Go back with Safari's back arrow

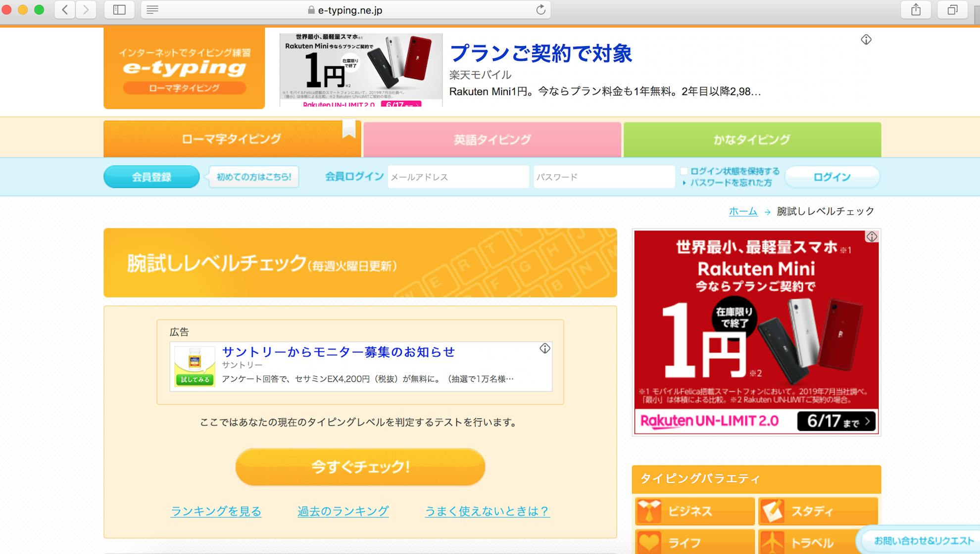point(65,10)
